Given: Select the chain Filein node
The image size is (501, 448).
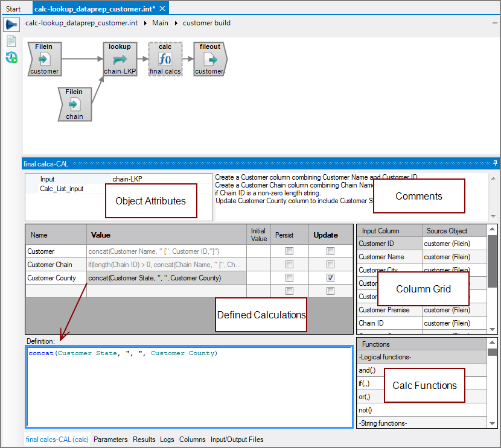Looking at the screenshot, I should pyautogui.click(x=74, y=104).
